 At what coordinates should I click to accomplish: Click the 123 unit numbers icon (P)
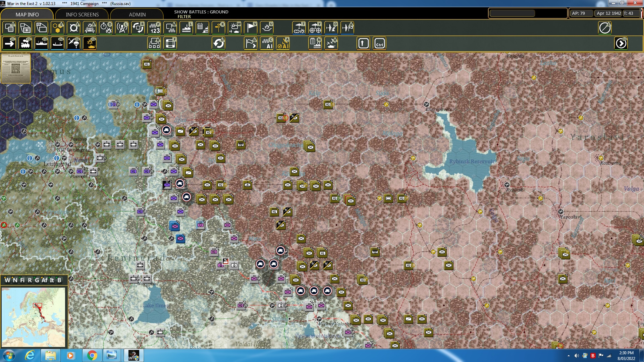(154, 28)
